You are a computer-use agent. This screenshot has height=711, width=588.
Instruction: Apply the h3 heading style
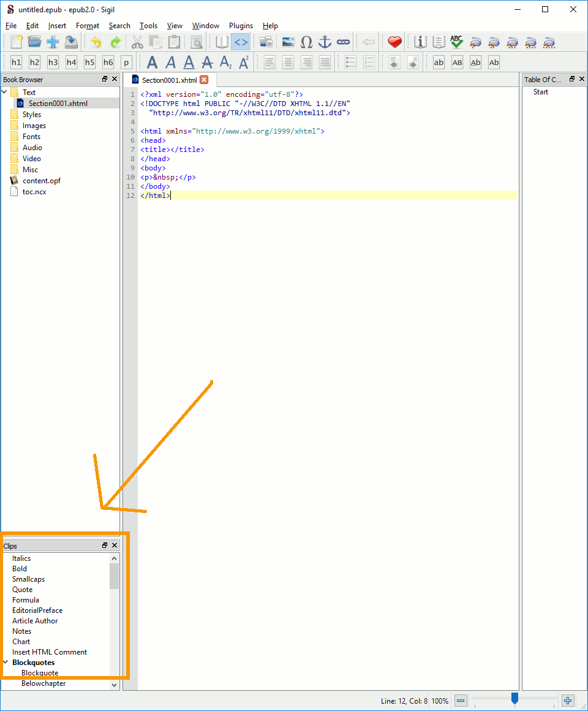[x=53, y=62]
